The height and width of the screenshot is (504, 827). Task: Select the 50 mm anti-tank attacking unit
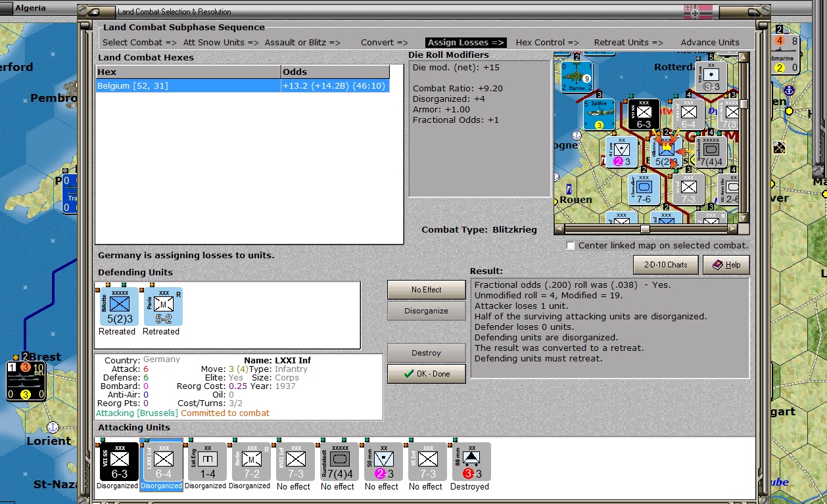[x=383, y=461]
